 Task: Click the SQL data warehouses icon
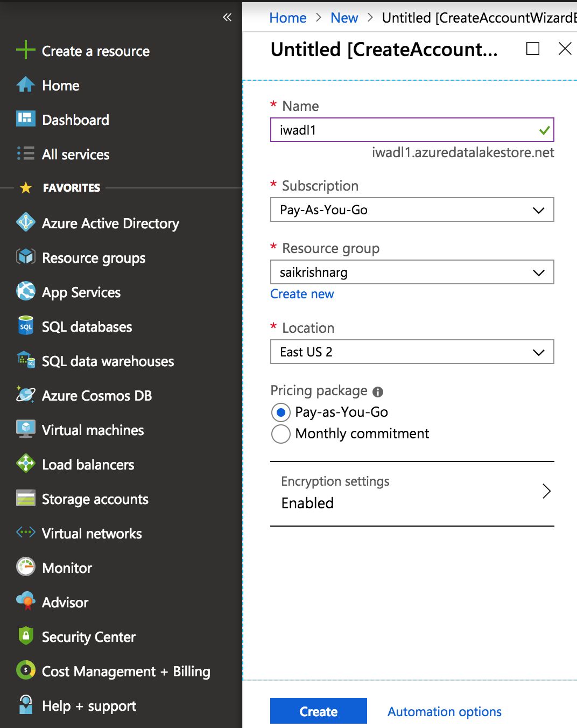click(26, 360)
